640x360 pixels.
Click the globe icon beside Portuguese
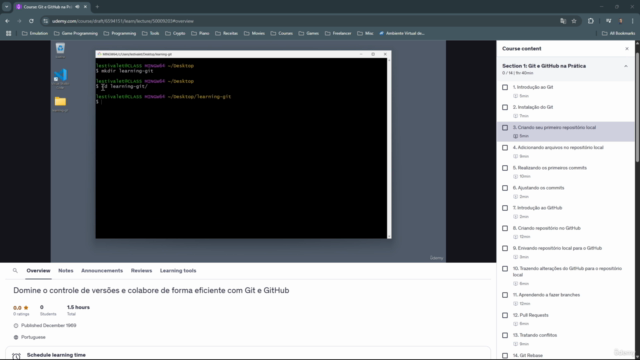[16, 337]
